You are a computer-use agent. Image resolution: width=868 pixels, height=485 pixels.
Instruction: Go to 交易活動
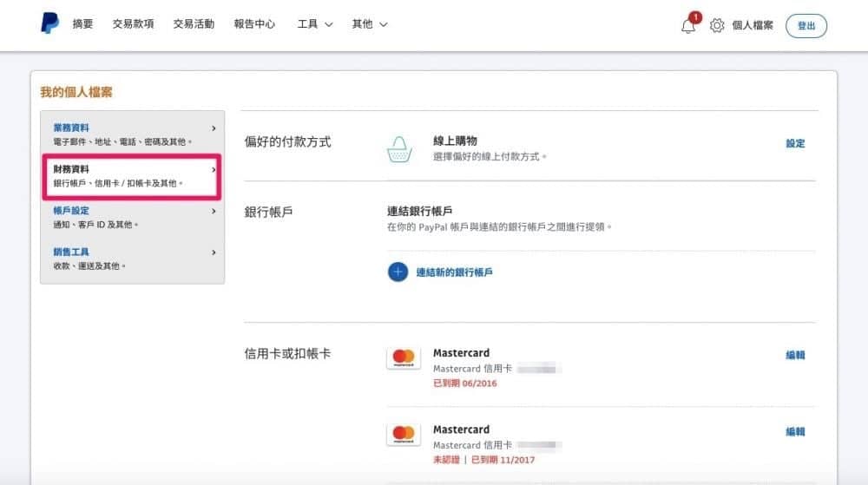point(194,23)
